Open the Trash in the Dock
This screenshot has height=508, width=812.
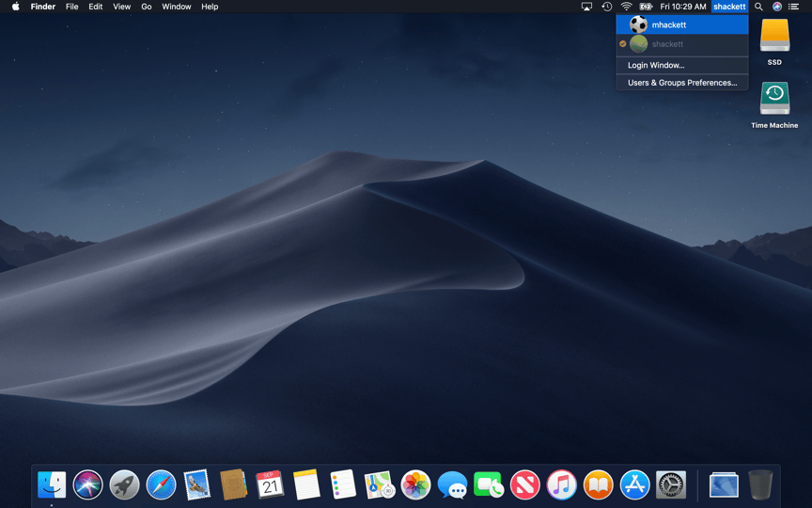(760, 485)
